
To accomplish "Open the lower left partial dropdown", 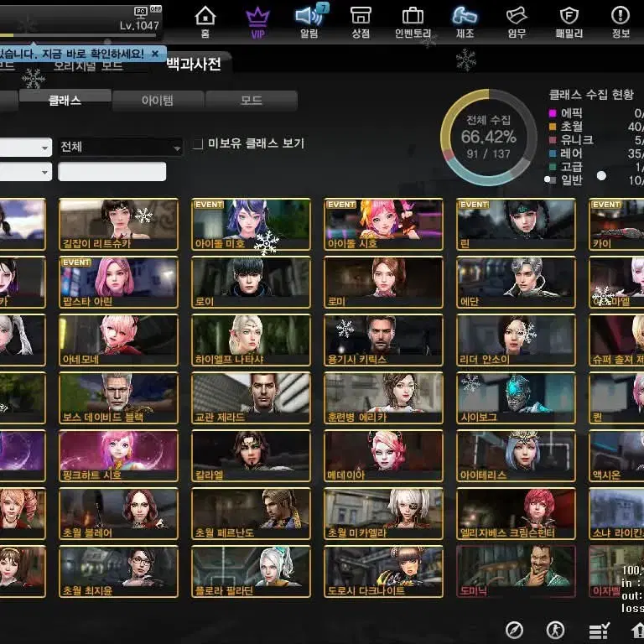I will 26,172.
